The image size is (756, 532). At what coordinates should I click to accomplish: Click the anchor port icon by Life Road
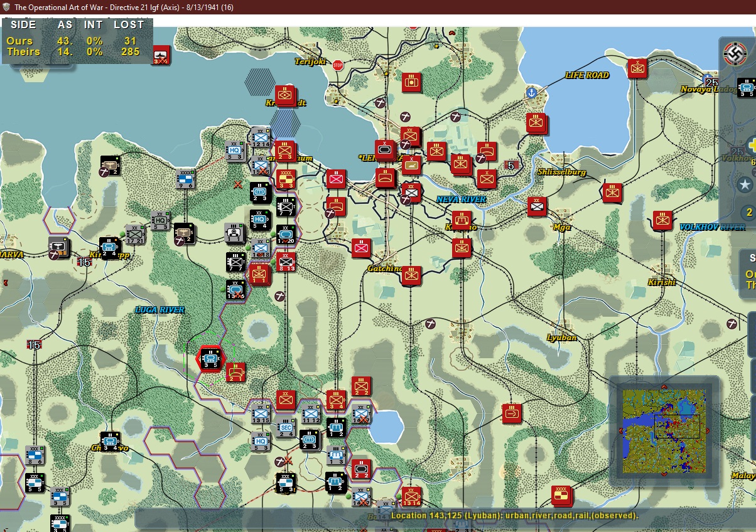coord(532,93)
